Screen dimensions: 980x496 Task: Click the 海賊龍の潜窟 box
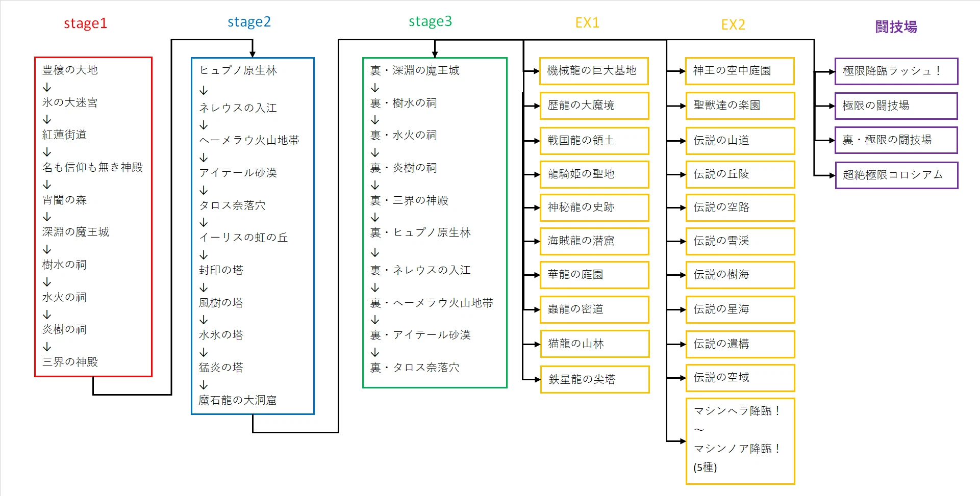pyautogui.click(x=594, y=241)
